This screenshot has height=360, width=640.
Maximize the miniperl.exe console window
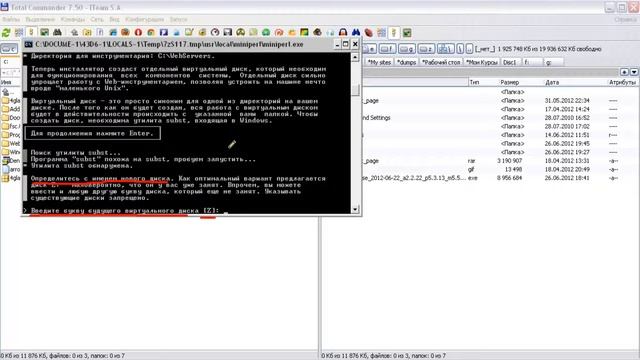pos(346,44)
